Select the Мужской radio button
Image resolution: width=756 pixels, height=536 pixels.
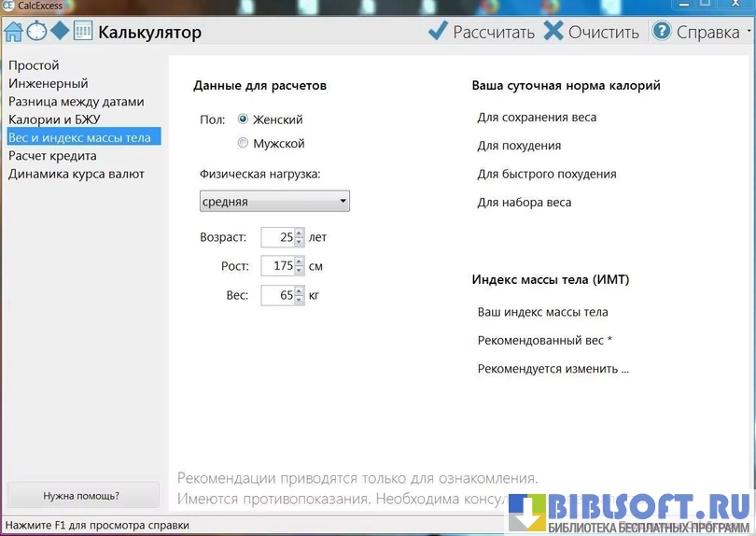[x=243, y=144]
